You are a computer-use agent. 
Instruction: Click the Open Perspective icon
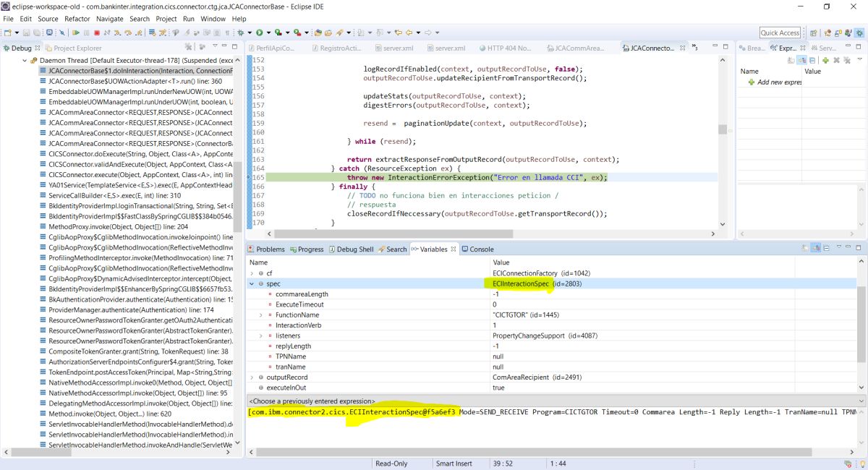pos(813,33)
